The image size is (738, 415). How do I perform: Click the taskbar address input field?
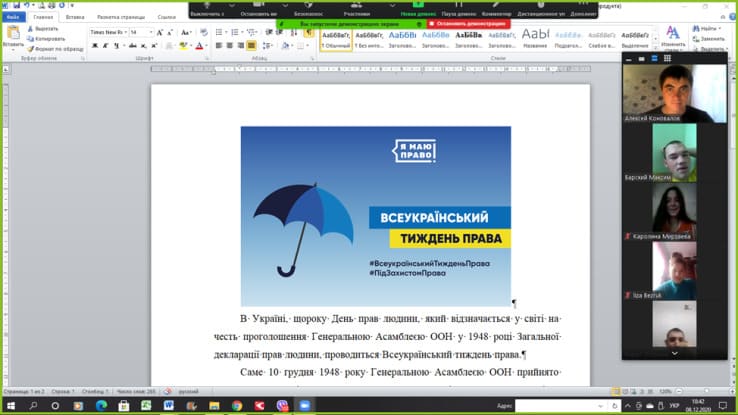(560, 406)
